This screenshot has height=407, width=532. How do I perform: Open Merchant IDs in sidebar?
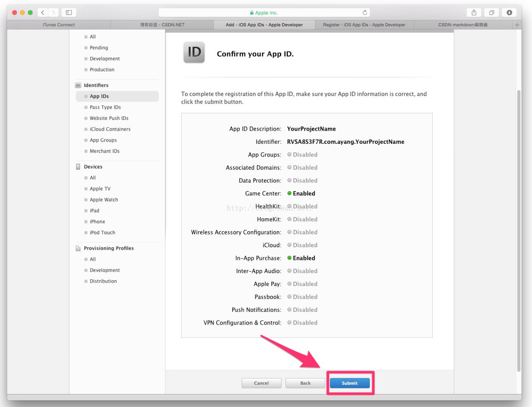[104, 151]
